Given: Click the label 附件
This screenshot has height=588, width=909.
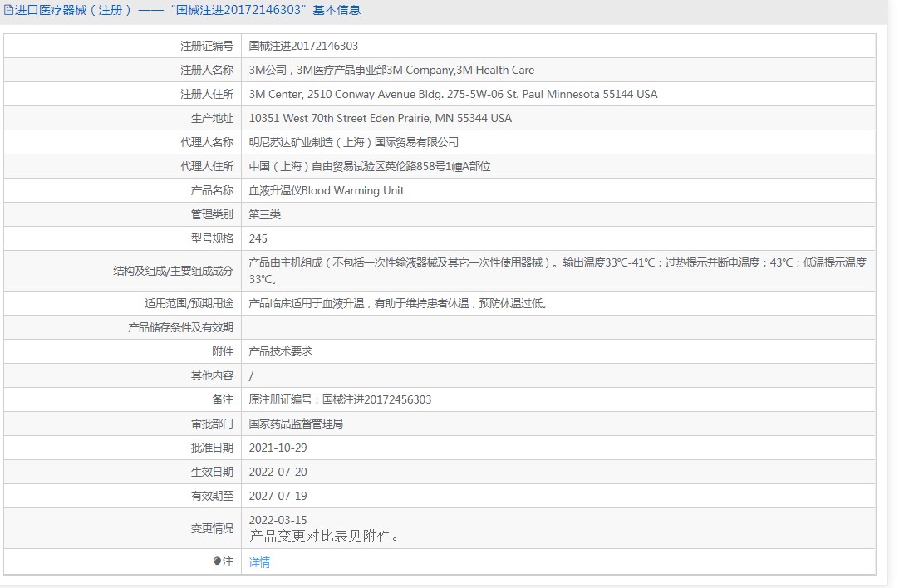Looking at the screenshot, I should pos(222,351).
